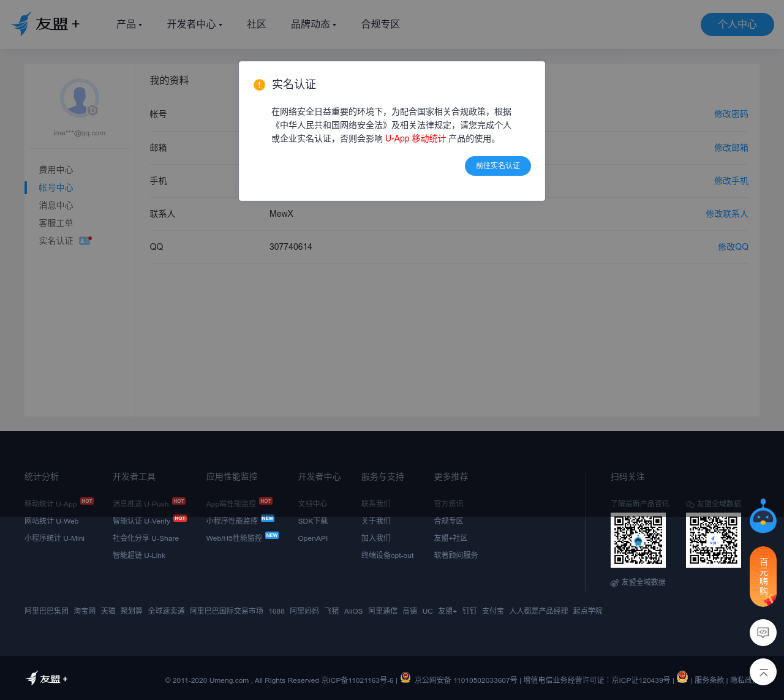
Task: Open 淘宝网 partner link
Action: click(85, 611)
